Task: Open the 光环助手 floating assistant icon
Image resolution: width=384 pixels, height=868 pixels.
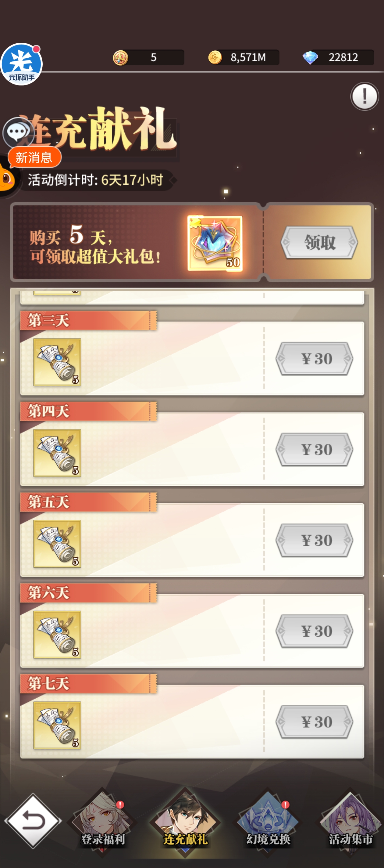Action: [21, 64]
